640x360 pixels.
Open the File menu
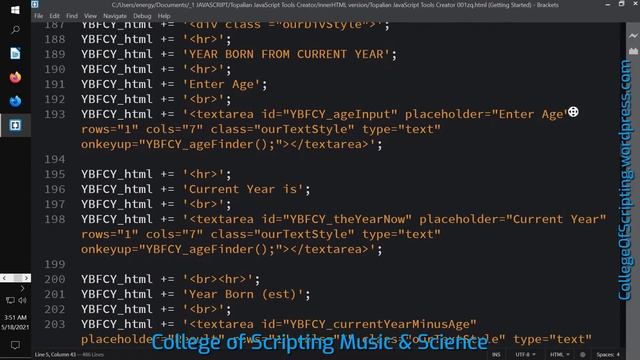coord(38,16)
